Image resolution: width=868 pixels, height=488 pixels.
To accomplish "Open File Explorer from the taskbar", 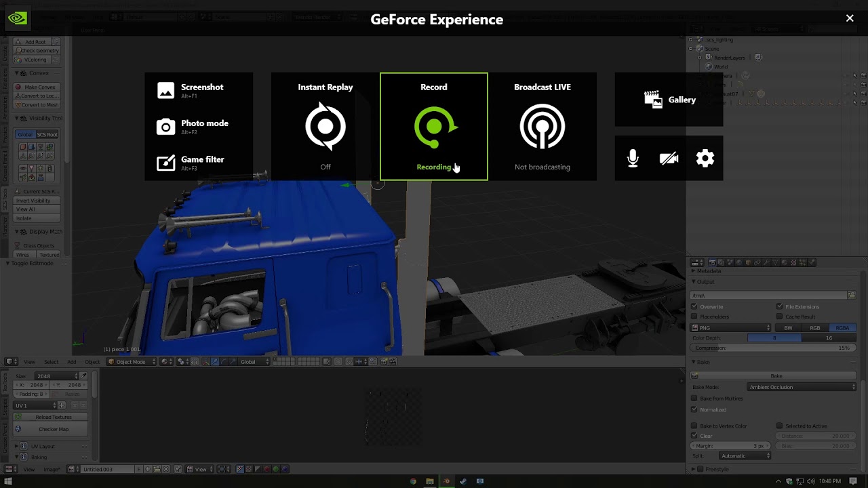I will point(429,481).
